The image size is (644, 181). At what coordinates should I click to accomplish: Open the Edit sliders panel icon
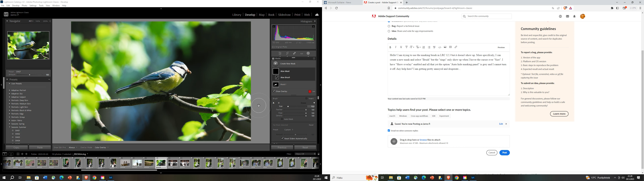point(280,53)
